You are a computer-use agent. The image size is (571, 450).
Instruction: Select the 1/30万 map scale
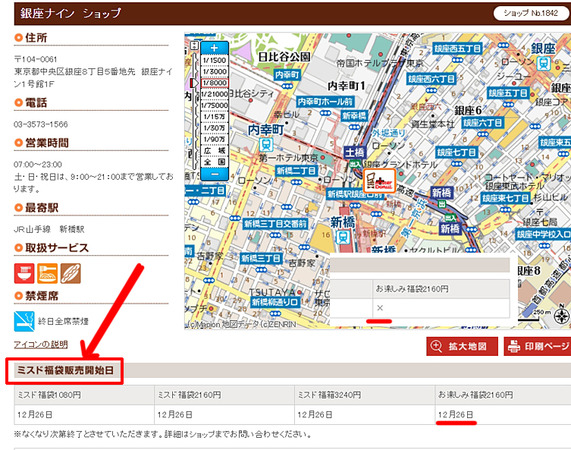(x=214, y=128)
